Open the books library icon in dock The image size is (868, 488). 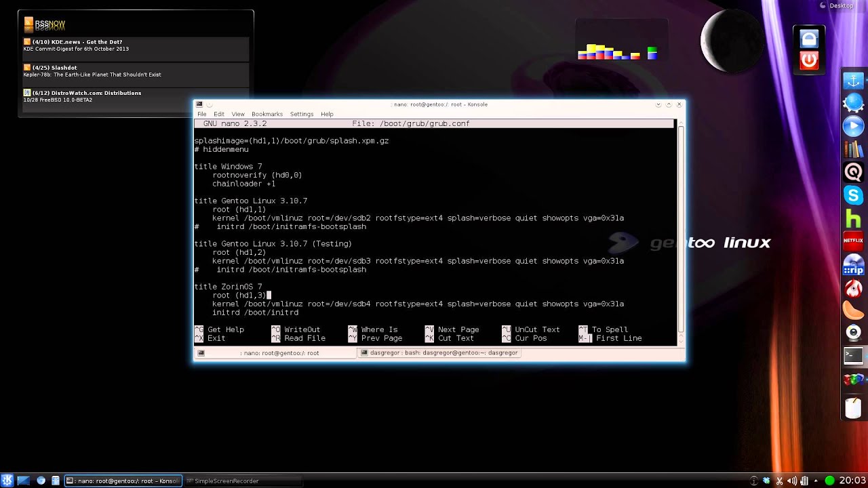pos(854,149)
